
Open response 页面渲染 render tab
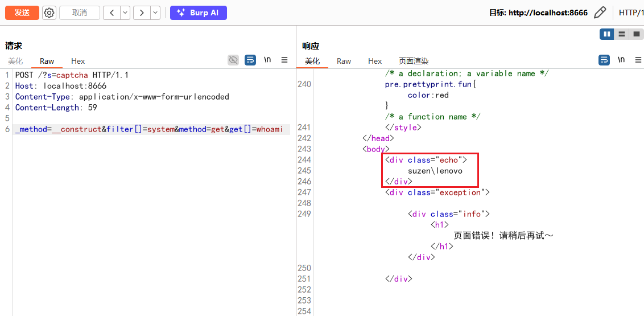414,61
